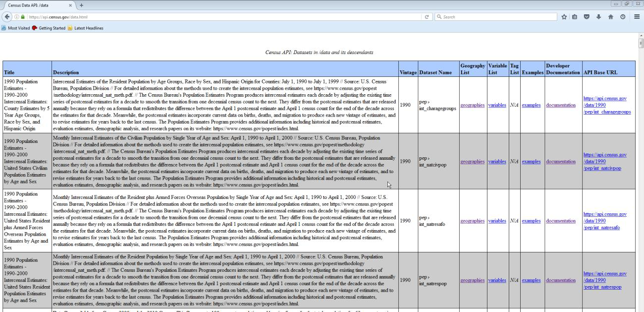644x312 pixels.
Task: Click the page caption 'Census API: Datasets'
Action: pos(319,52)
